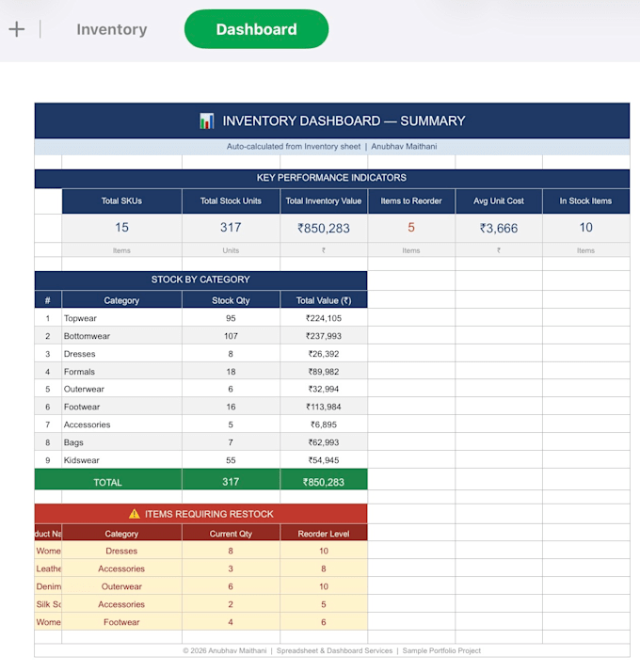Viewport: 640px width, 672px height.
Task: Click the Total SKUs header cell
Action: [x=121, y=201]
